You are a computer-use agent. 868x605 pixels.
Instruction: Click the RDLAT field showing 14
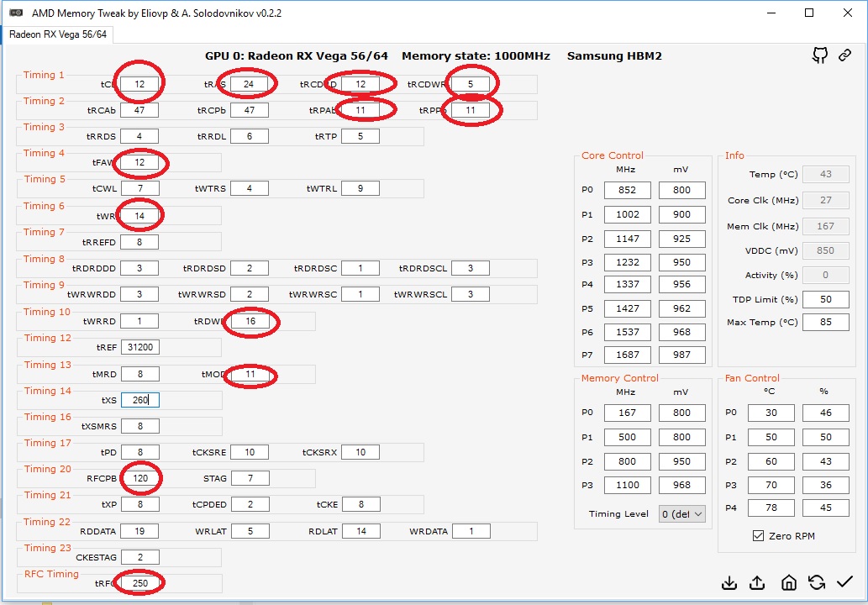[x=361, y=531]
